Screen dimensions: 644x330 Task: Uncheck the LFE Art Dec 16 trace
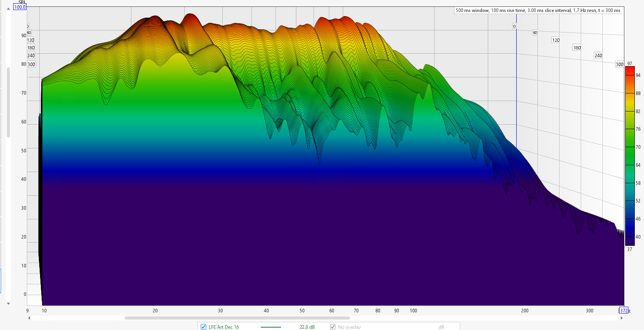(203, 327)
